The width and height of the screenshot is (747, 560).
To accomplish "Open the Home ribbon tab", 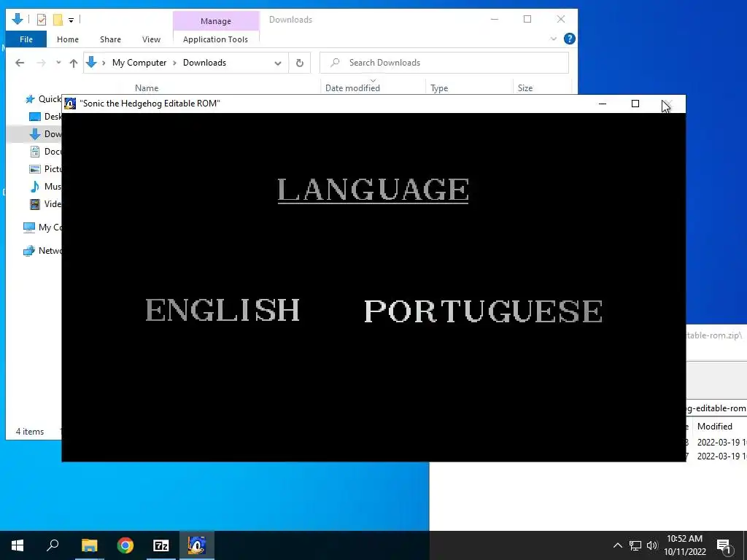I will click(x=68, y=39).
